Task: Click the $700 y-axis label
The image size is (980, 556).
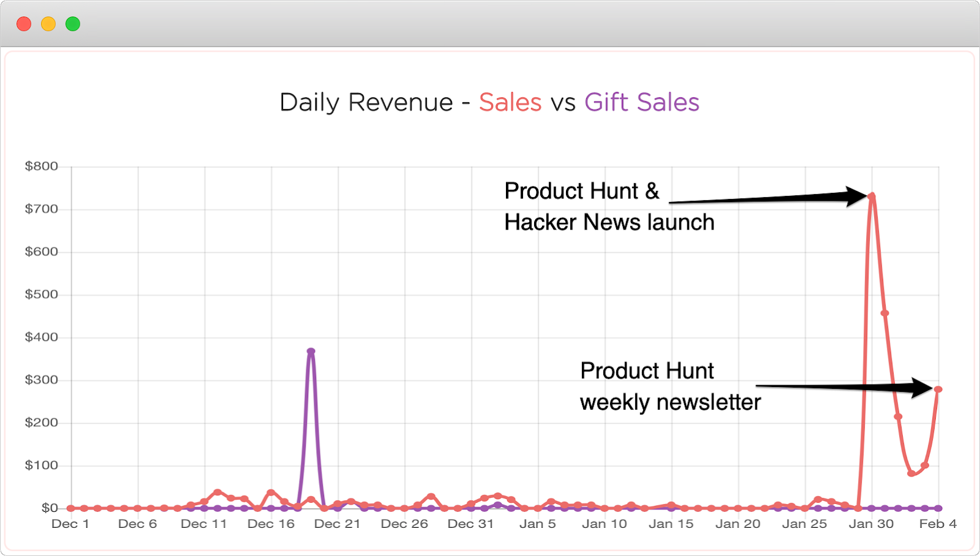Action: (41, 209)
